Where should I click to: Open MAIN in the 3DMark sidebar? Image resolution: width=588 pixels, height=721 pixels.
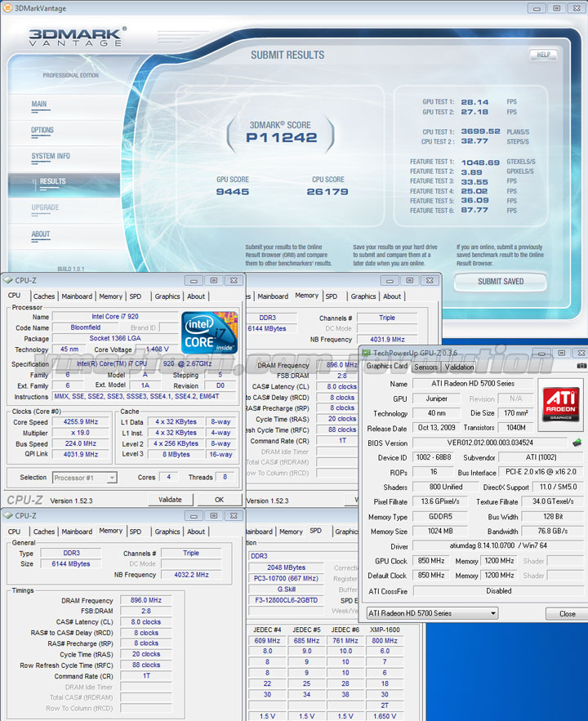tap(39, 105)
